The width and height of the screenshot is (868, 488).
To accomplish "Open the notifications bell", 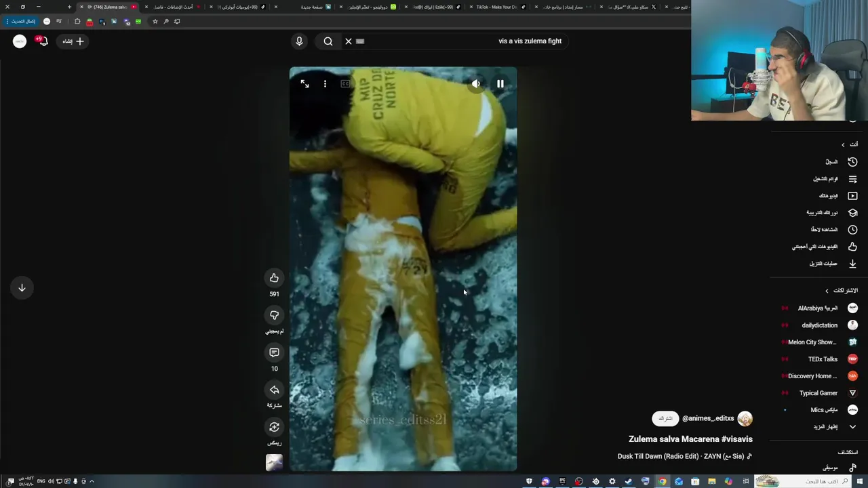I will click(x=42, y=41).
